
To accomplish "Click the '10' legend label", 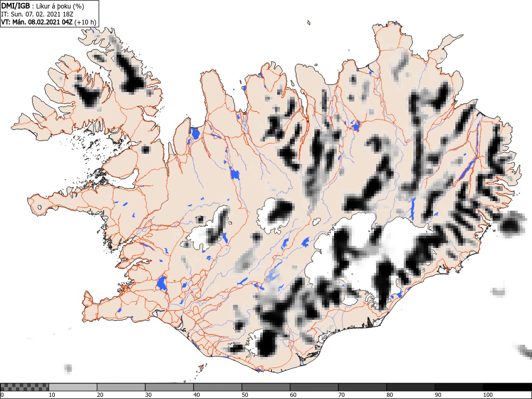I will click(x=52, y=395).
